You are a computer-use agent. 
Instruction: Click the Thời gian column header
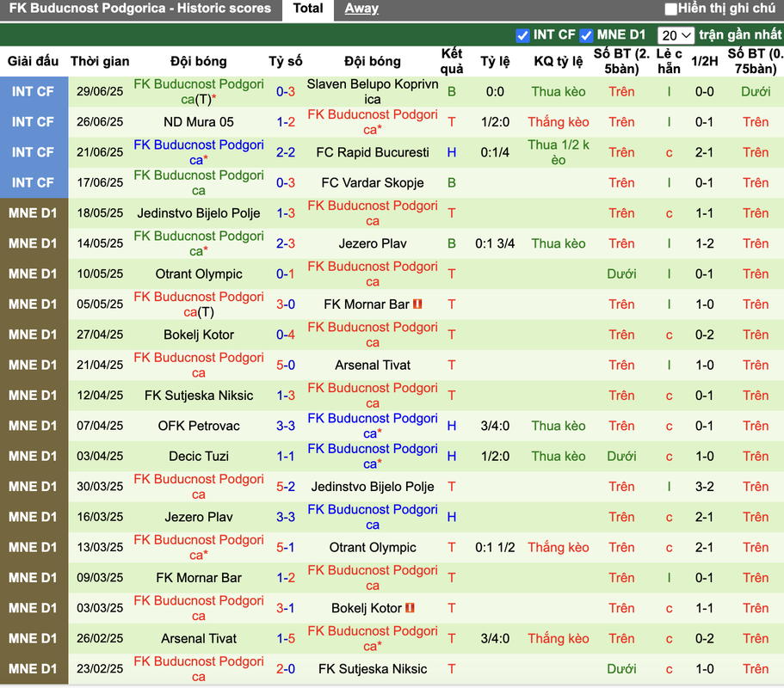100,61
